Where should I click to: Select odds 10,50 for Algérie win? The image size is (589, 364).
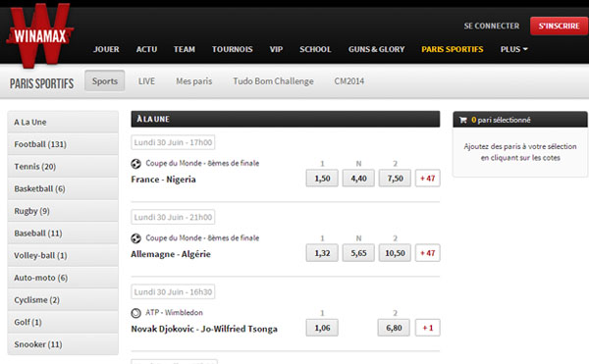pyautogui.click(x=395, y=253)
